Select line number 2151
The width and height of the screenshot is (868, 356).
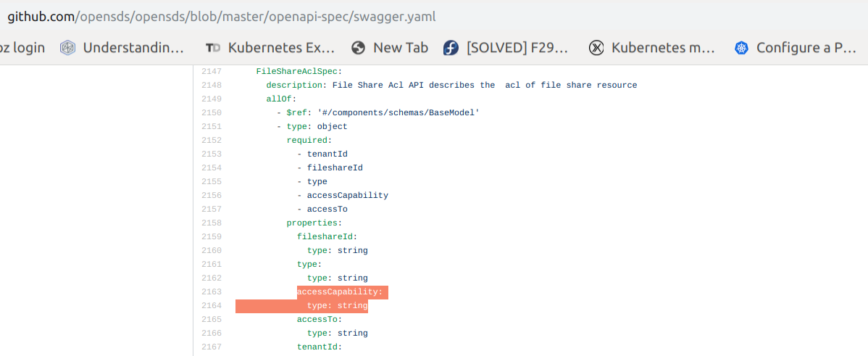click(212, 127)
